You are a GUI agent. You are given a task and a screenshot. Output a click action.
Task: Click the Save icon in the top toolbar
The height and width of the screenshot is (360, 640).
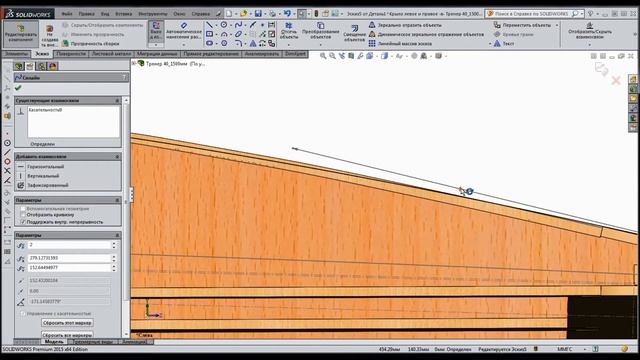pos(258,13)
